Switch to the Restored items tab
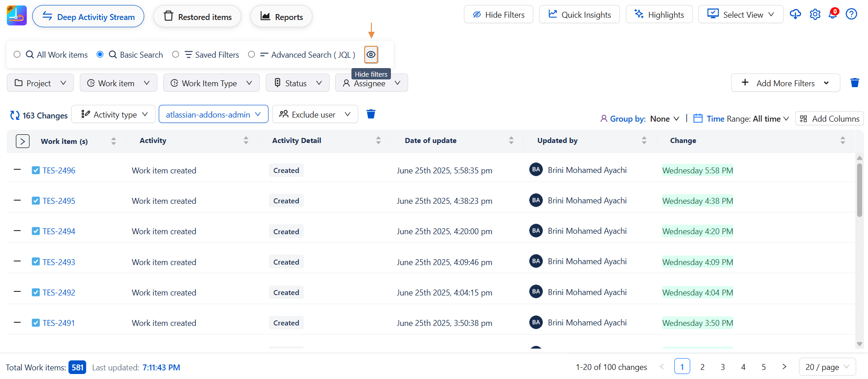The width and height of the screenshot is (868, 379). click(x=197, y=17)
